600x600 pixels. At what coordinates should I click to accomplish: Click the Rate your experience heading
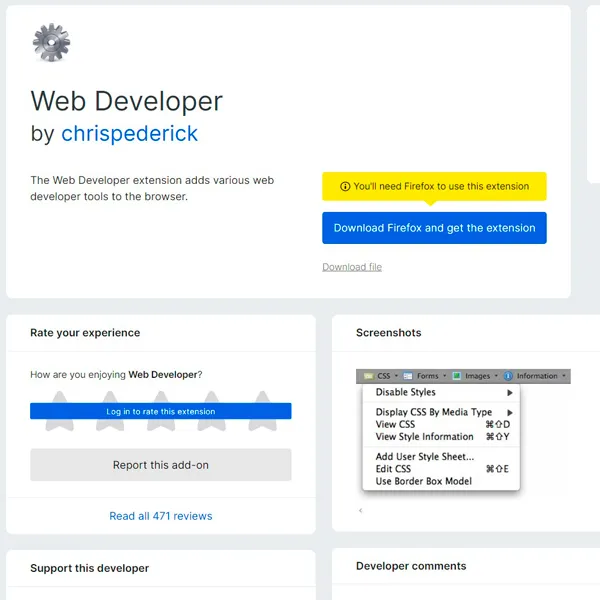coord(85,333)
